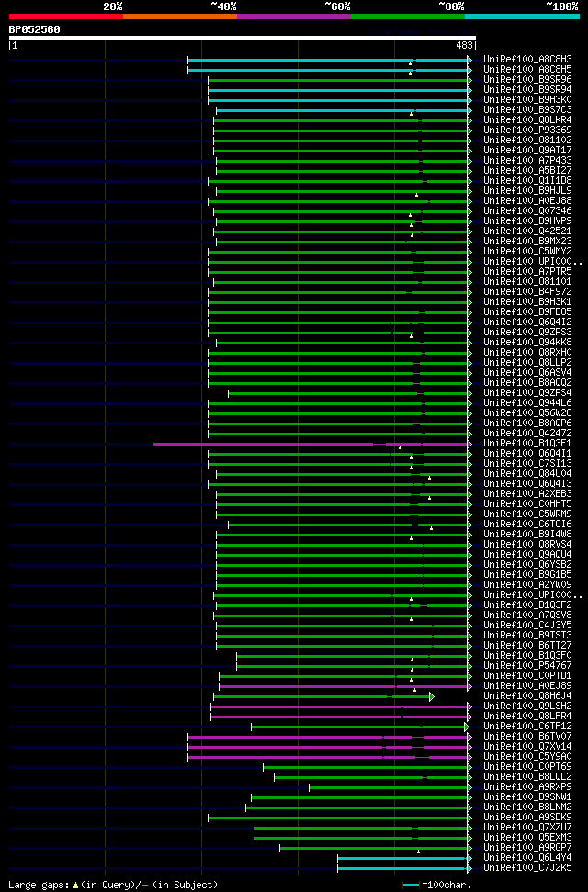Image resolution: width=588 pixels, height=892 pixels.
Task: Select the UniRef100_Q944L6 label
Action: click(x=527, y=402)
